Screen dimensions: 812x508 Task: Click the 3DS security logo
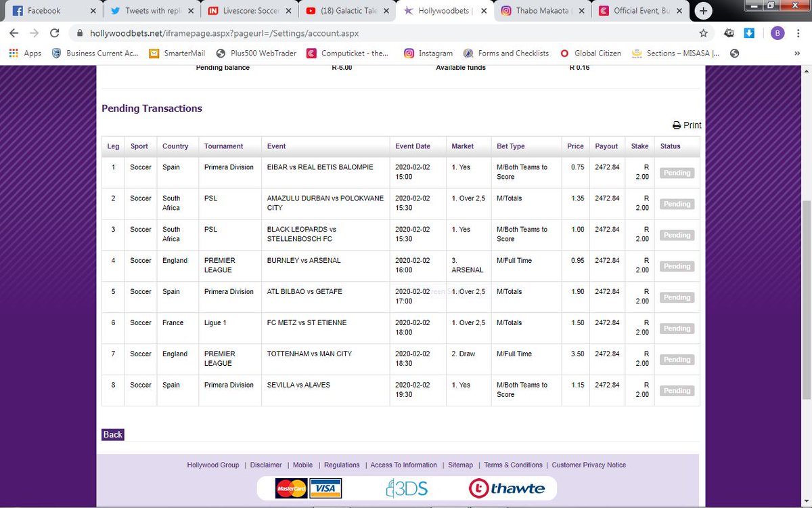point(407,488)
